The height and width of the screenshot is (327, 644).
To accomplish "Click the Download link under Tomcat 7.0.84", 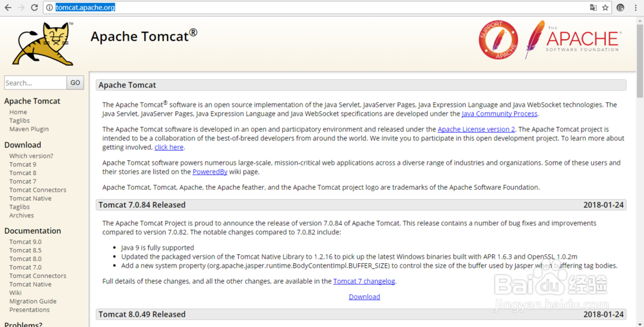I will 365,297.
